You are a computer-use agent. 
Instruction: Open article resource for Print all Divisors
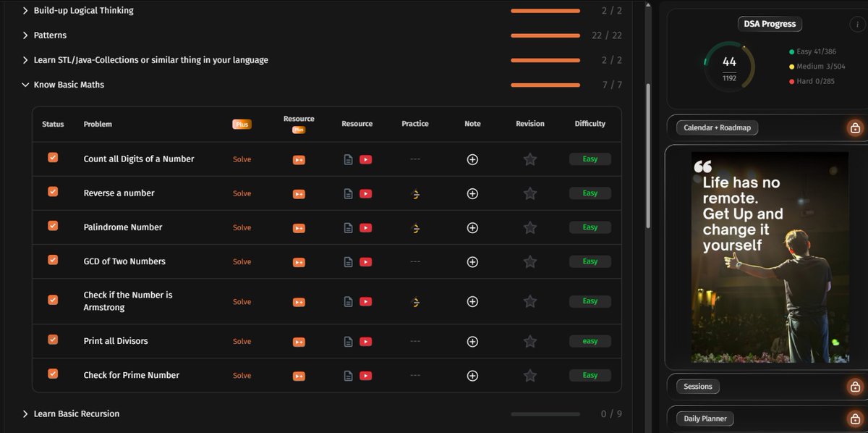pyautogui.click(x=348, y=341)
